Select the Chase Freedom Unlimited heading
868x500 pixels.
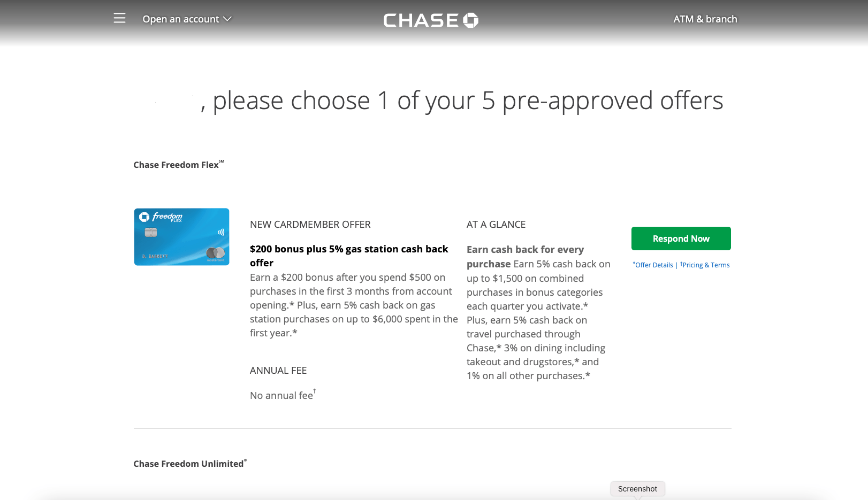point(190,464)
